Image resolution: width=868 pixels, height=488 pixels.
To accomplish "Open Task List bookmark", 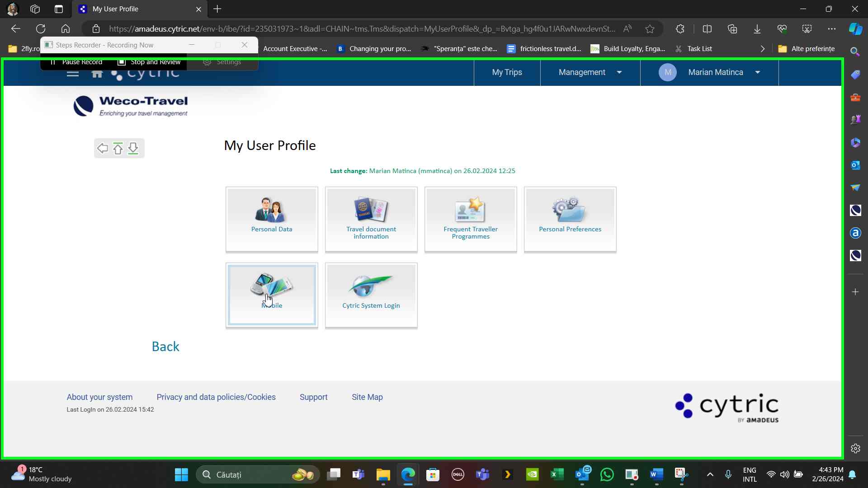I will [x=693, y=49].
